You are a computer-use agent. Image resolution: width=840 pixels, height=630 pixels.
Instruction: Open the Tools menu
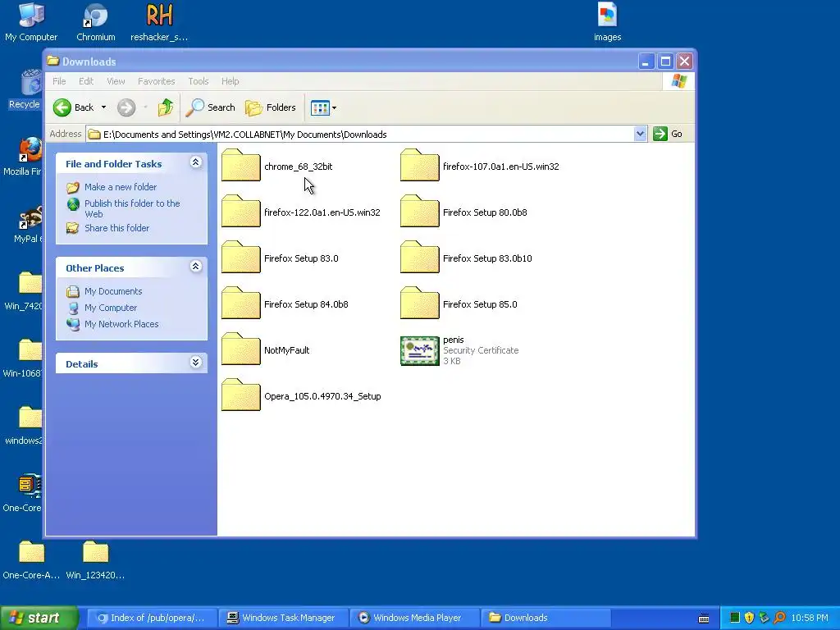pyautogui.click(x=199, y=81)
